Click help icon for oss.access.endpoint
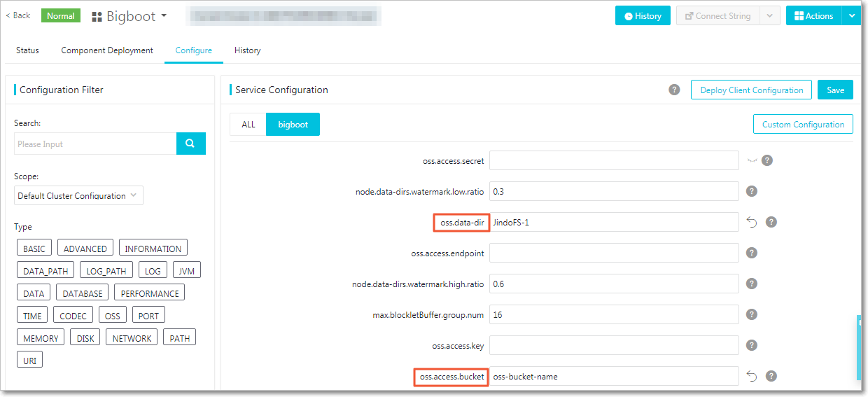868x397 pixels. click(752, 253)
